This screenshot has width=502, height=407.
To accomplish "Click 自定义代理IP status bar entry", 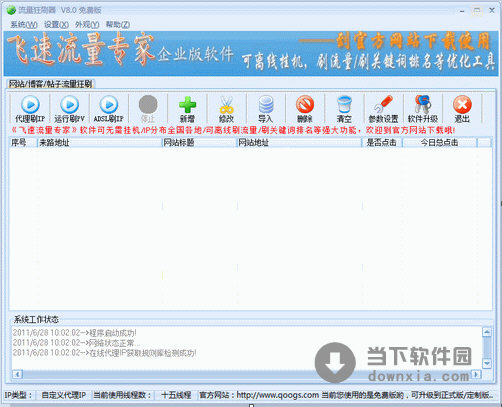I will 64,395.
